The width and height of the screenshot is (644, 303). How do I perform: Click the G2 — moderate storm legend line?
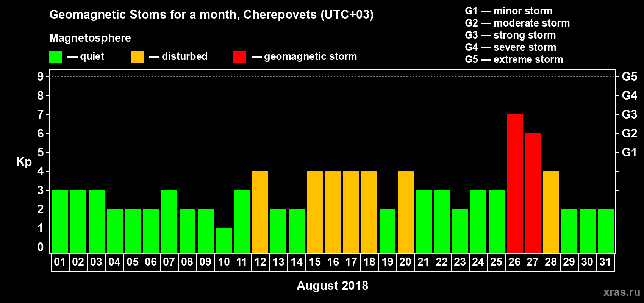click(x=517, y=23)
